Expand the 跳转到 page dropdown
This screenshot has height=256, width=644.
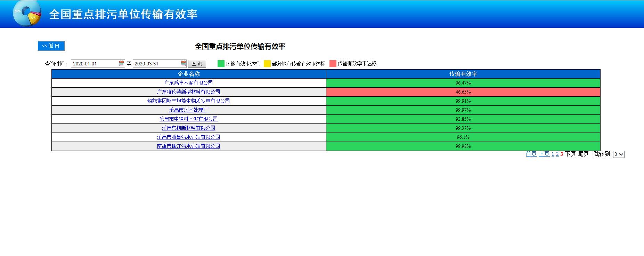[618, 154]
